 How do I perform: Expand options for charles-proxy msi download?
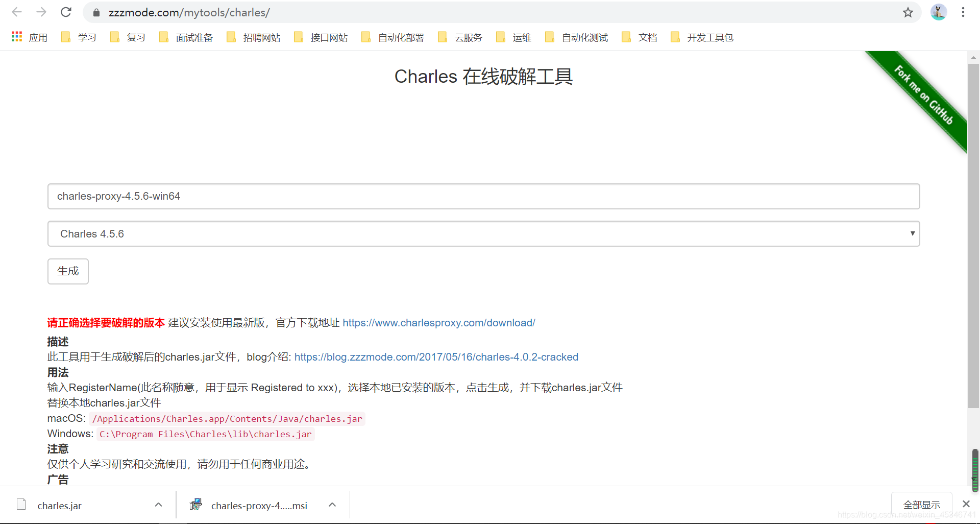click(x=332, y=505)
